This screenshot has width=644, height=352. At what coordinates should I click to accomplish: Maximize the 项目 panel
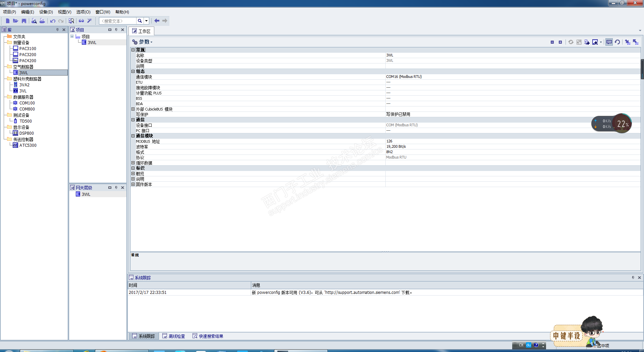click(110, 30)
